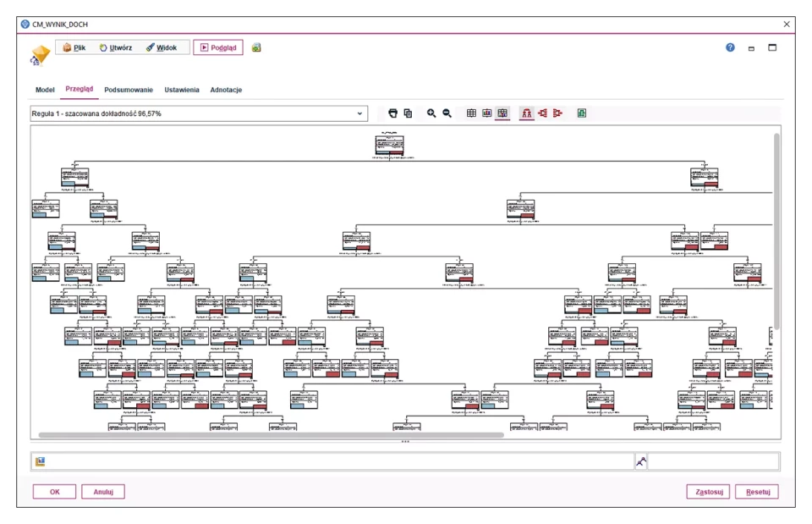Show node contents as tables
This screenshot has width=812, height=524.
[472, 113]
